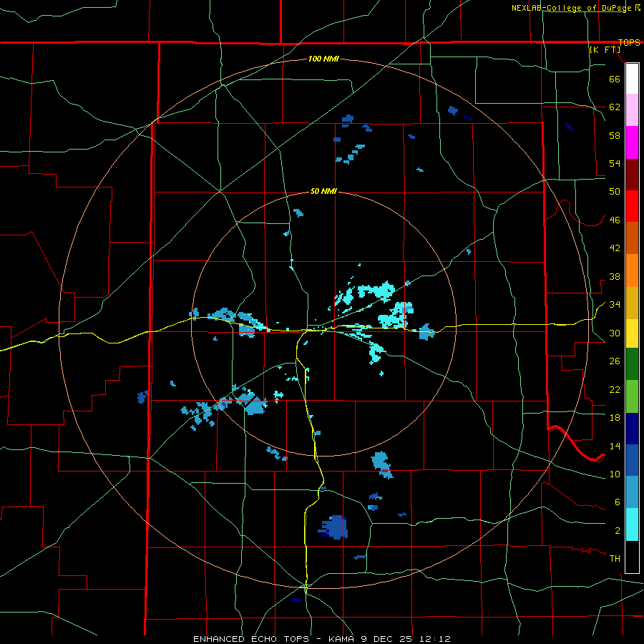Click the legend value 10
This screenshot has height=644, width=644.
[x=615, y=474]
